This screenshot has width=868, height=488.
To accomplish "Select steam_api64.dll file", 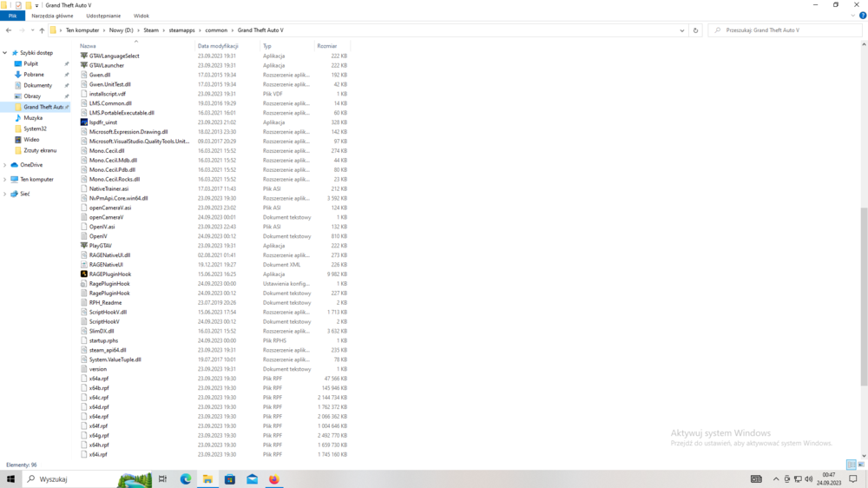I will click(108, 350).
